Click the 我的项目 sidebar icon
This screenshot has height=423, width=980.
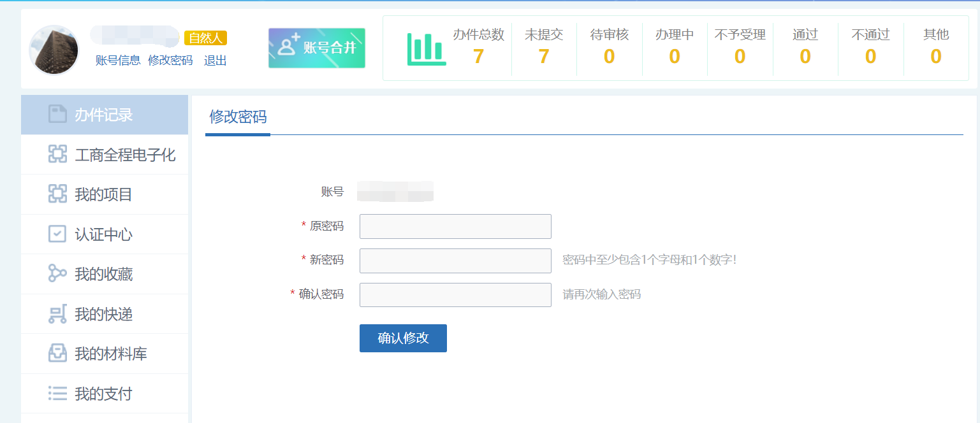[58, 194]
